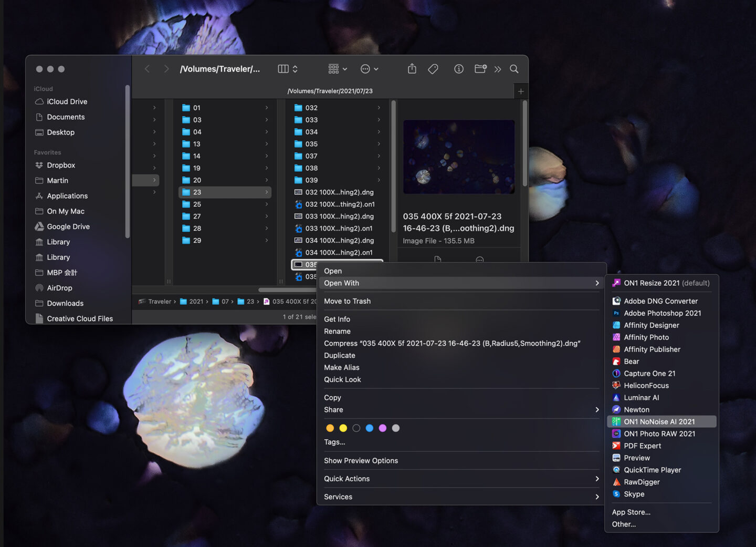Choose Capture One 21 from app list
756x547 pixels.
649,374
